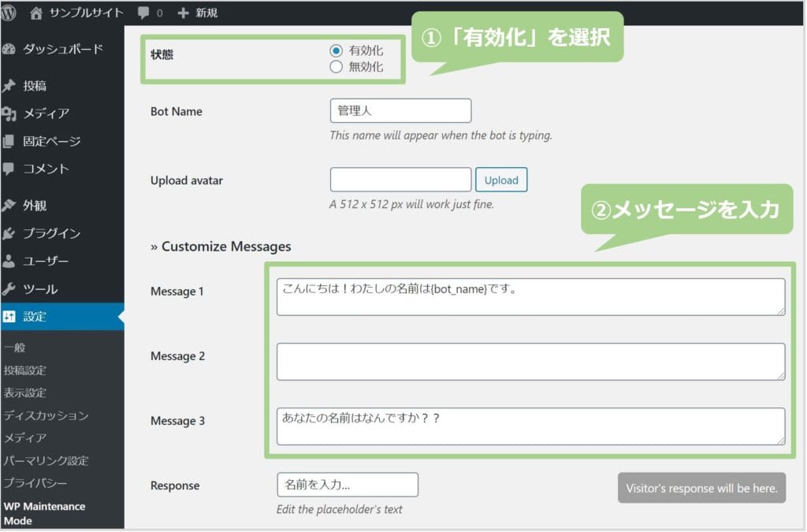Open the WordPress logo menu

(8, 12)
